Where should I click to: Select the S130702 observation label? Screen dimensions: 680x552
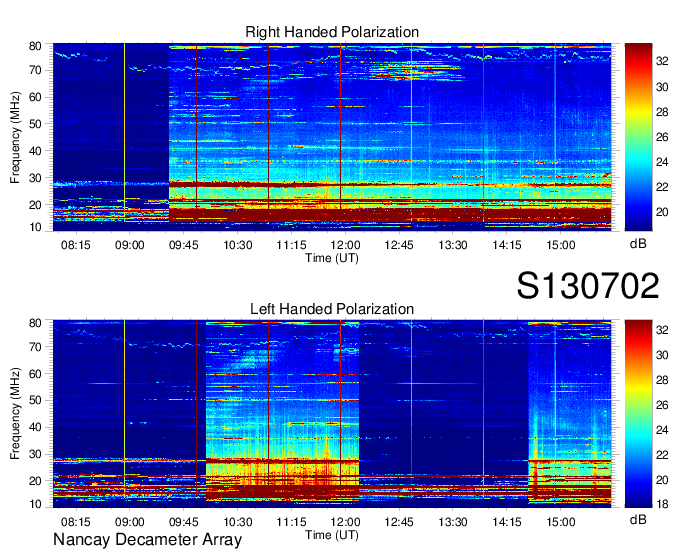[588, 285]
